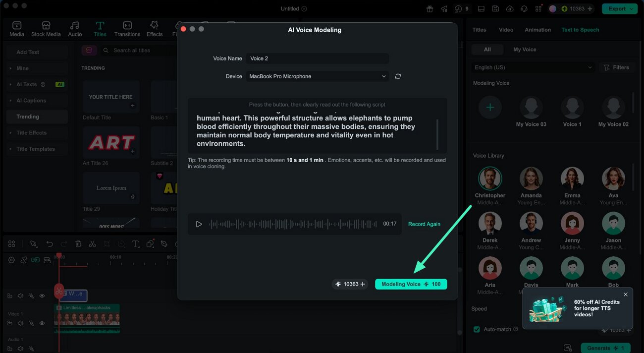Switch to the Titles tab in right panel

(x=479, y=30)
